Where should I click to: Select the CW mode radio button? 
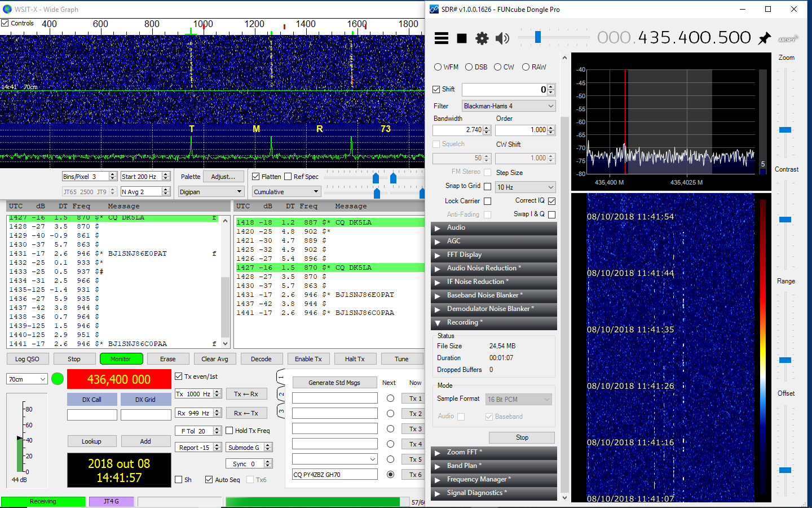click(x=498, y=67)
